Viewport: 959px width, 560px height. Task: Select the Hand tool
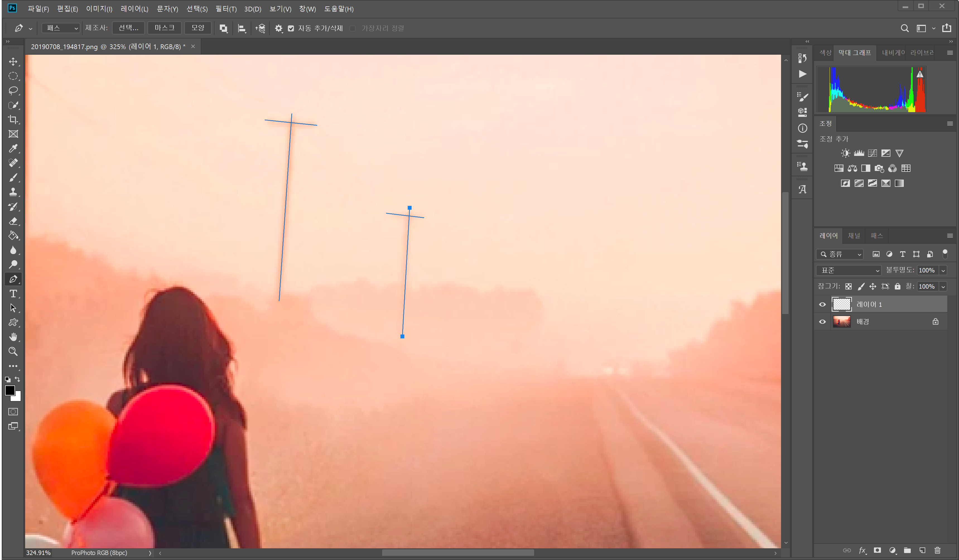pos(13,337)
